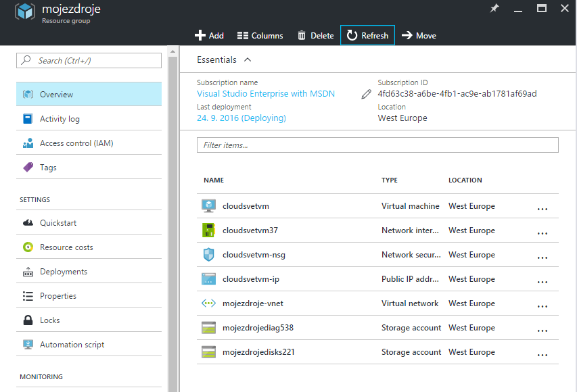Open Locks settings item

(89, 320)
